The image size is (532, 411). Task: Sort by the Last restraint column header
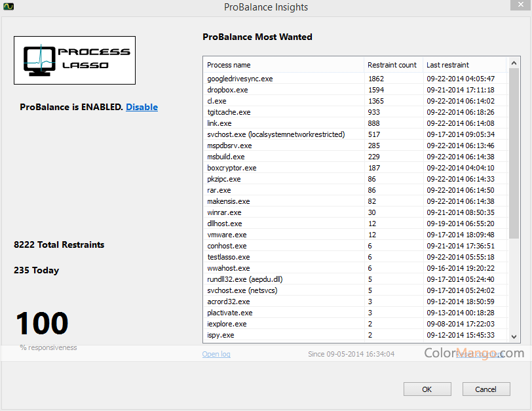pyautogui.click(x=465, y=65)
